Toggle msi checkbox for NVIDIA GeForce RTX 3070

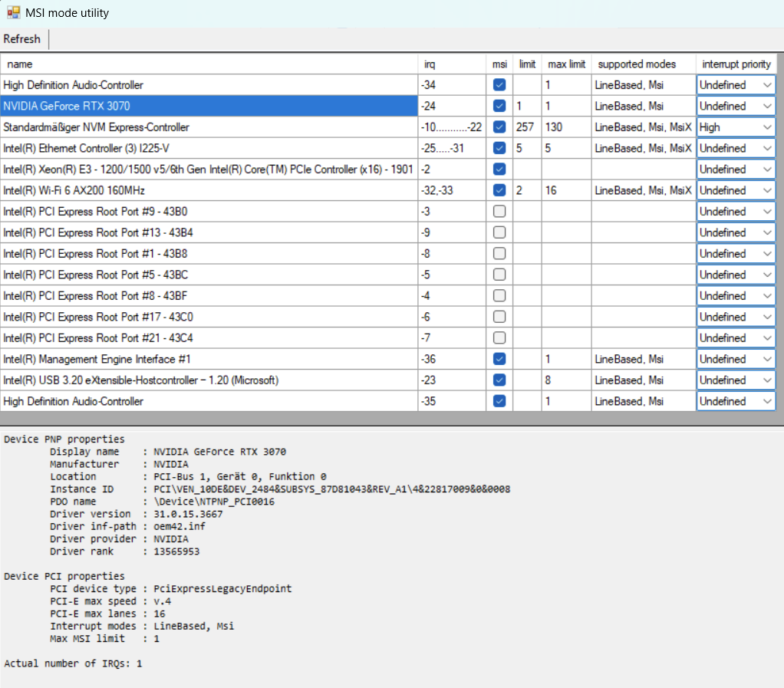coord(499,106)
